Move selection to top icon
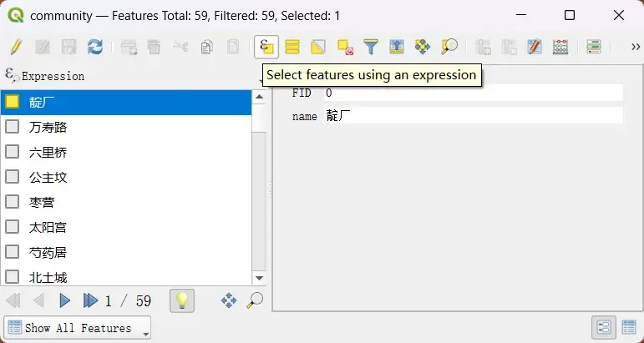Screen dimensions: 644x343 [397, 47]
